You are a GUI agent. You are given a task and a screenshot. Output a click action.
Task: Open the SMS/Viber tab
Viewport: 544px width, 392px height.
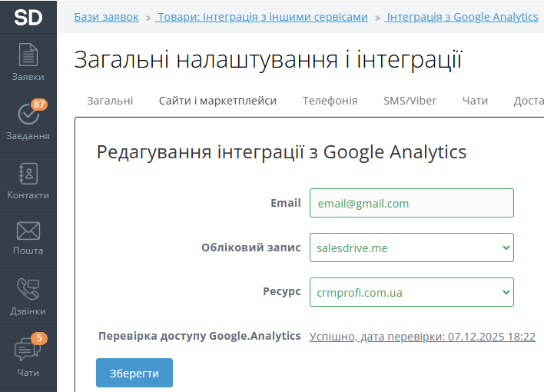[x=410, y=101]
